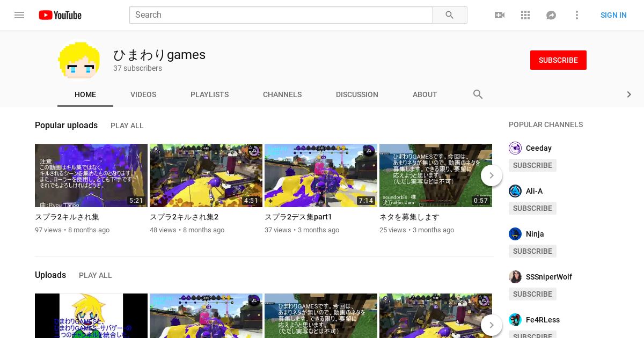Open the 7:14 video thumbnail
The height and width of the screenshot is (338, 644).
pyautogui.click(x=321, y=175)
